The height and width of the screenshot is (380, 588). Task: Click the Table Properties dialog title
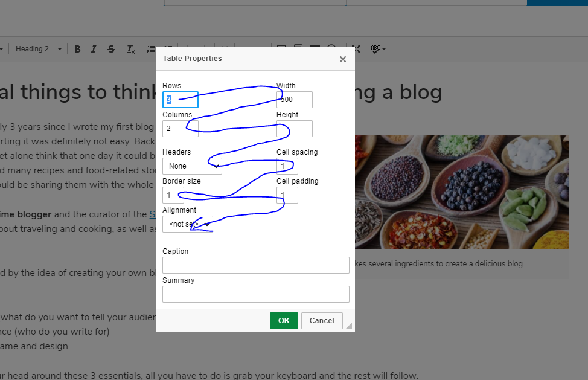tap(193, 59)
